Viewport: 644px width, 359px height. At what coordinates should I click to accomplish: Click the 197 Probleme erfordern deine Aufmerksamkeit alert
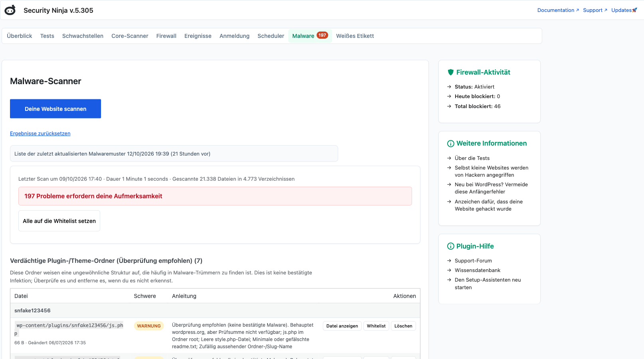tap(215, 196)
